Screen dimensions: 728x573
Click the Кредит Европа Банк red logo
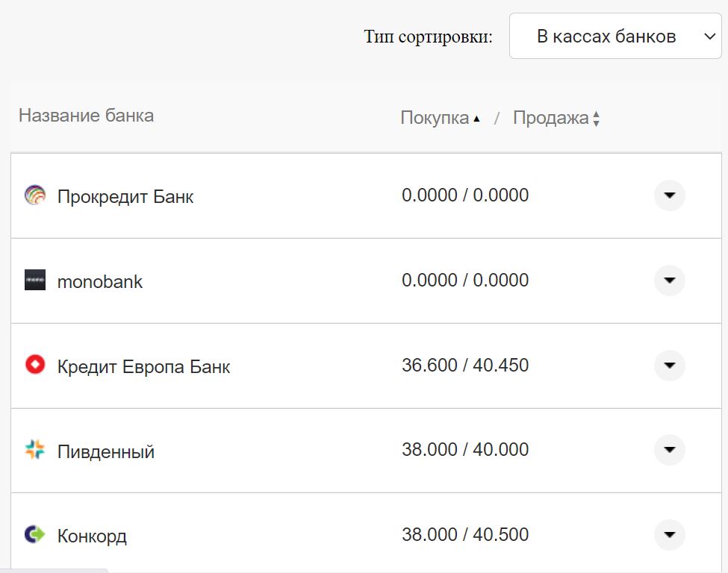point(36,366)
